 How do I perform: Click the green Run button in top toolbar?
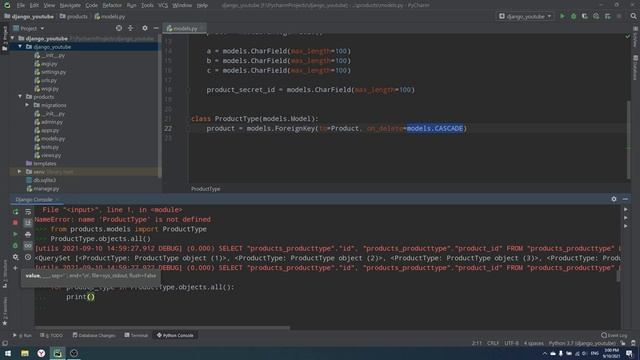pos(562,16)
